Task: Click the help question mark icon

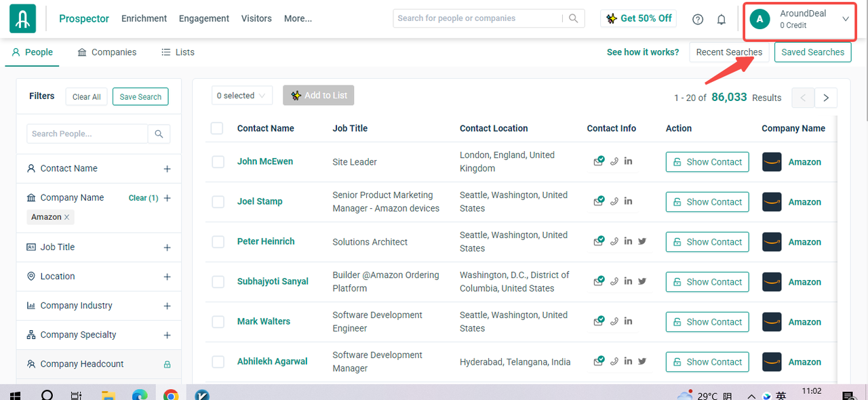Action: coord(698,19)
